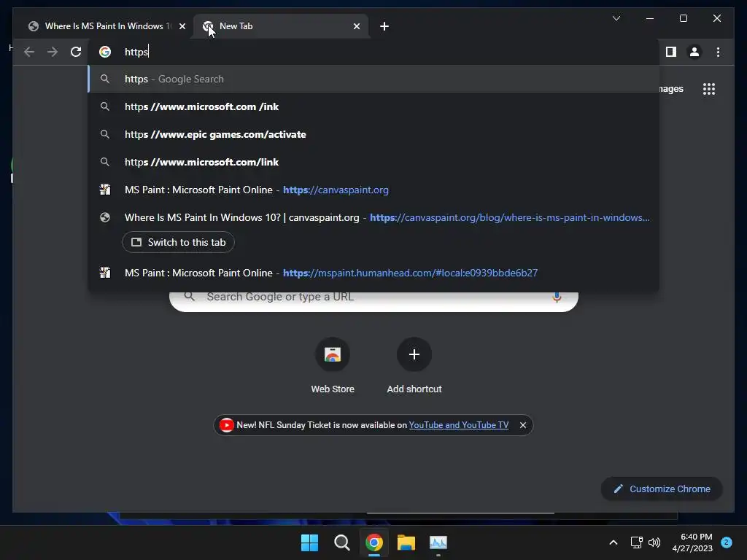Click the volume tray icon
This screenshot has width=747, height=560.
(654, 542)
